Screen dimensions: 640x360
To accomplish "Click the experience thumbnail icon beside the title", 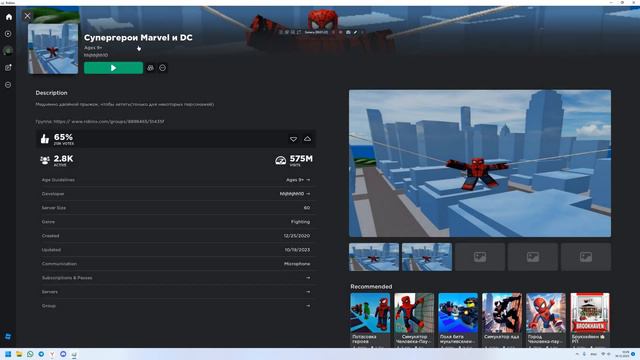I will [x=53, y=49].
